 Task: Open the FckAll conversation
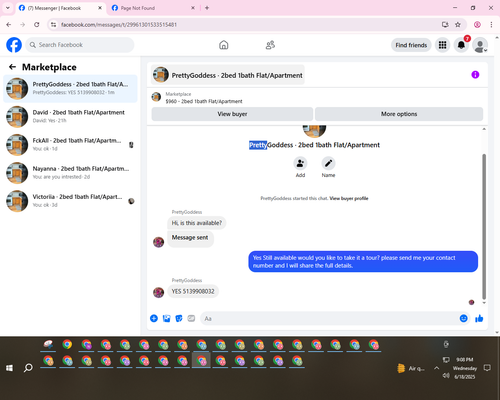70,145
